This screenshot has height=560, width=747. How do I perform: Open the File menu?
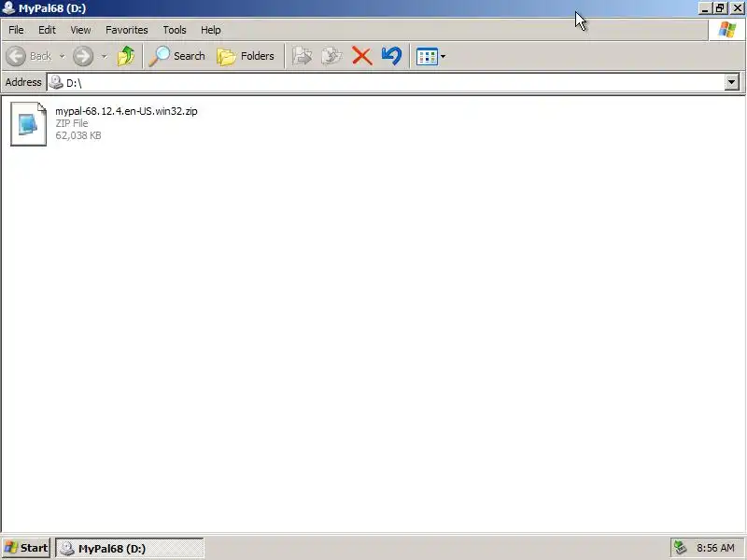coord(16,30)
